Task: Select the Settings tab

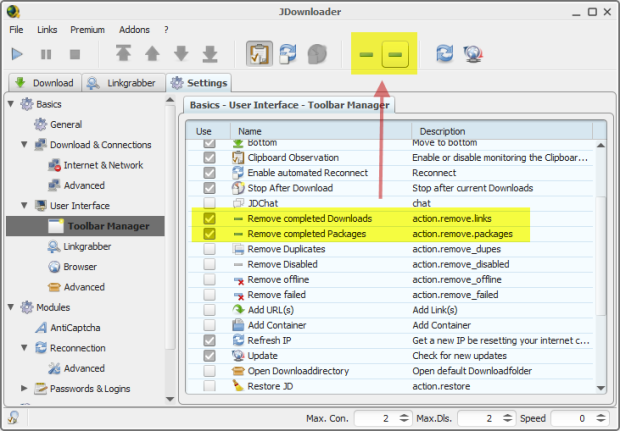Action: (199, 83)
